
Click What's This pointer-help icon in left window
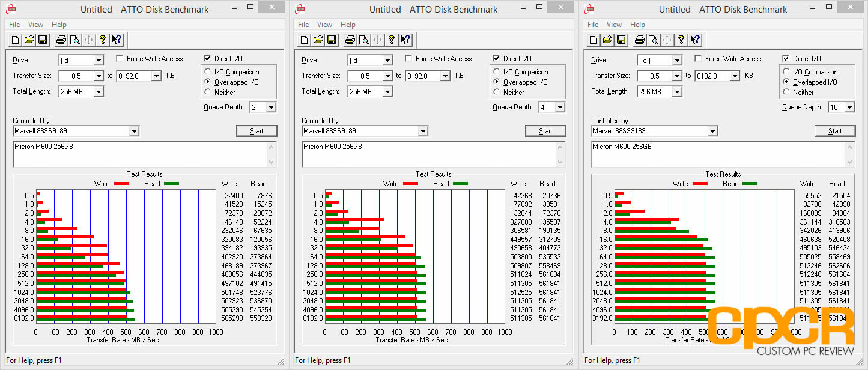pos(117,40)
